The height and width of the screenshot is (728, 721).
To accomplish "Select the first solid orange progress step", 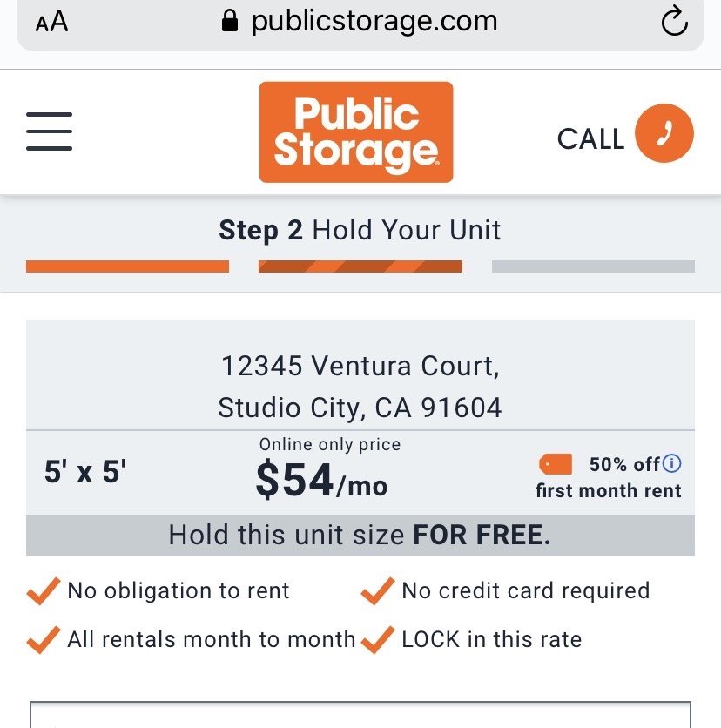I will (x=127, y=266).
